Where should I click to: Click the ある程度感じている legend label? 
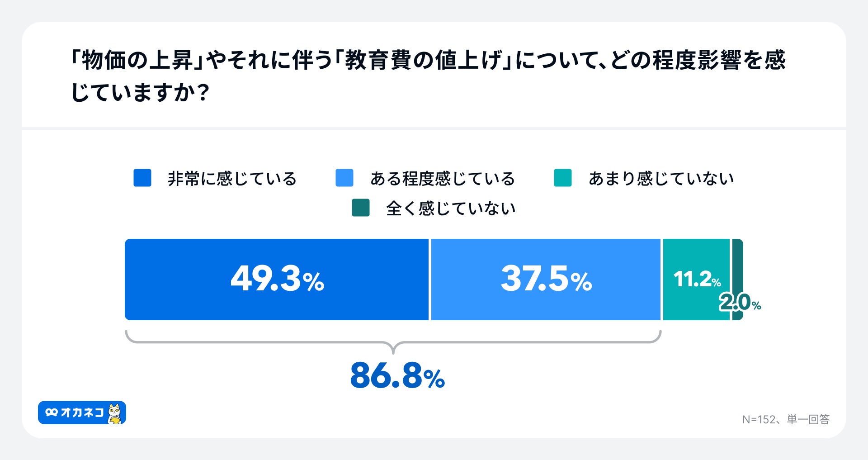(442, 179)
